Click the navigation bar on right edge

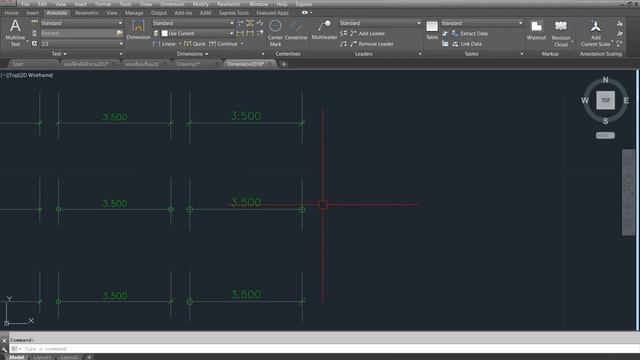(629, 192)
